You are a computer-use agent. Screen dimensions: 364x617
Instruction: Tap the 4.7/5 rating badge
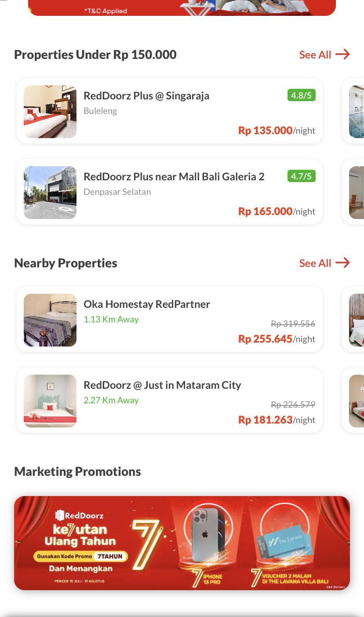(x=302, y=176)
